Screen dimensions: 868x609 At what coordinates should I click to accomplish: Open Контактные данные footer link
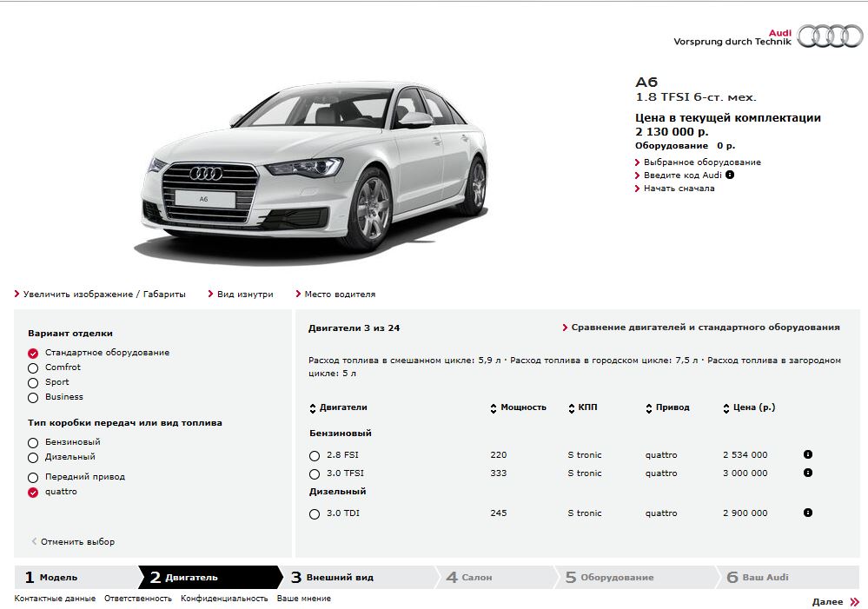[x=55, y=599]
